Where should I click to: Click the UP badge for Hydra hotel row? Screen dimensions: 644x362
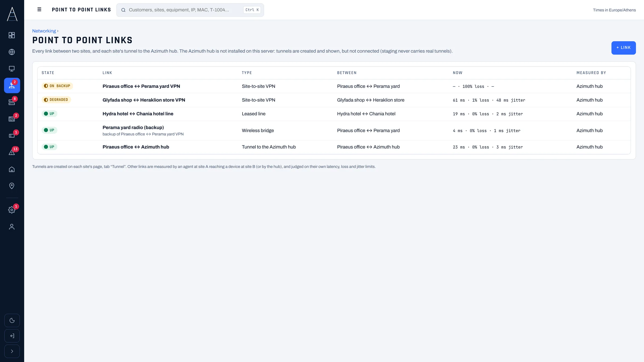(x=49, y=114)
